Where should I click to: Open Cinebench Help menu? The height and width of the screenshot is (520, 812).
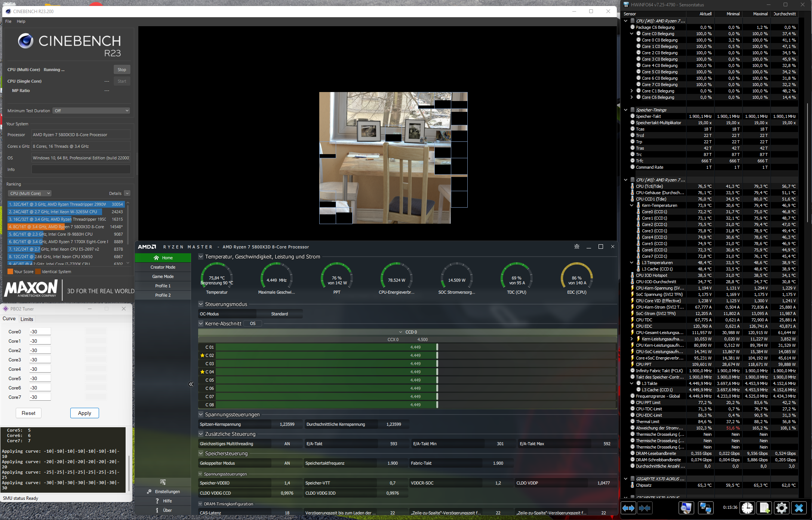click(21, 21)
